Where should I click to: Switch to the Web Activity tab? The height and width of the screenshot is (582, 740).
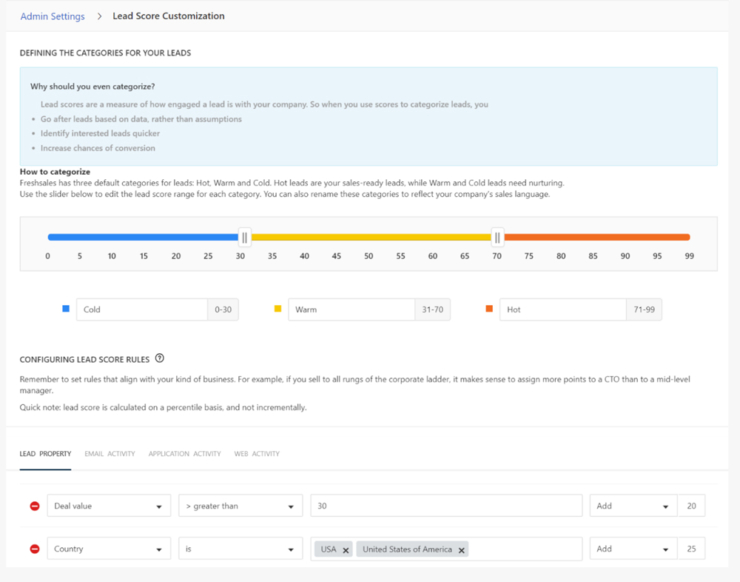257,454
